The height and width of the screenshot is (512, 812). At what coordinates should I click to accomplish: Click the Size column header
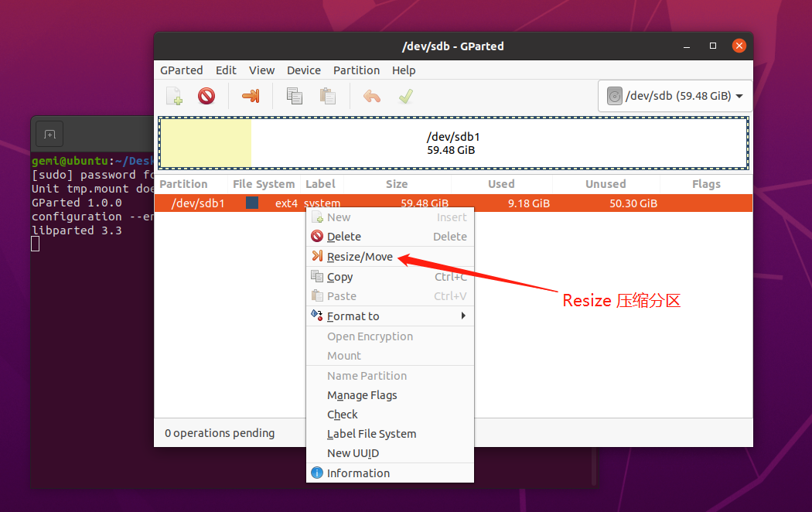[397, 184]
